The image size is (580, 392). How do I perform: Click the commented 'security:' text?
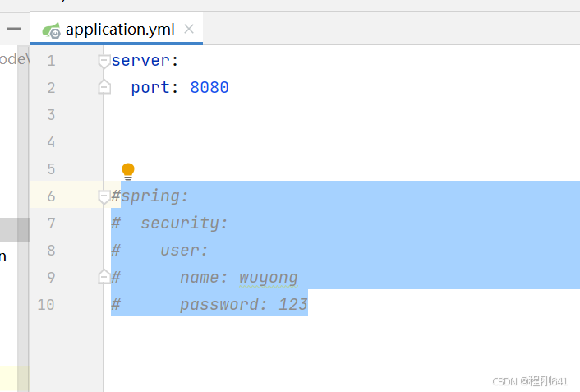coord(184,223)
